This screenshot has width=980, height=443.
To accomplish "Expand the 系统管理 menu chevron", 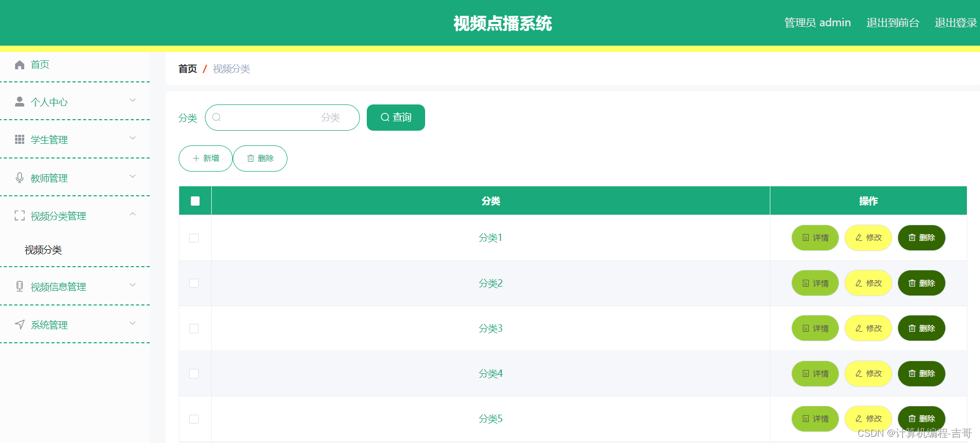I will (x=133, y=323).
